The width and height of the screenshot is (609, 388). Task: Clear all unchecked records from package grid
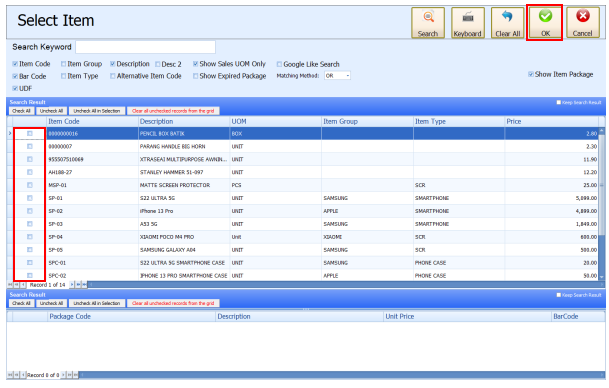173,303
